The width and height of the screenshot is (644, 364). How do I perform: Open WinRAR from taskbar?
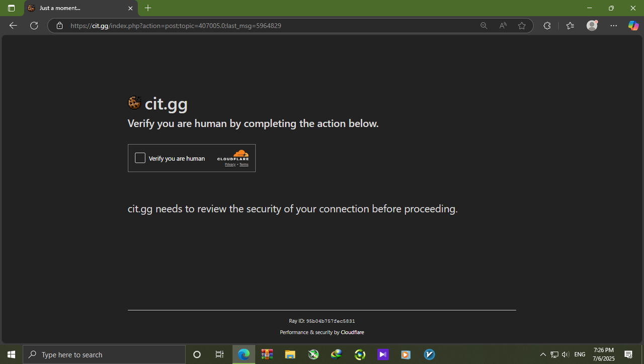click(x=267, y=354)
